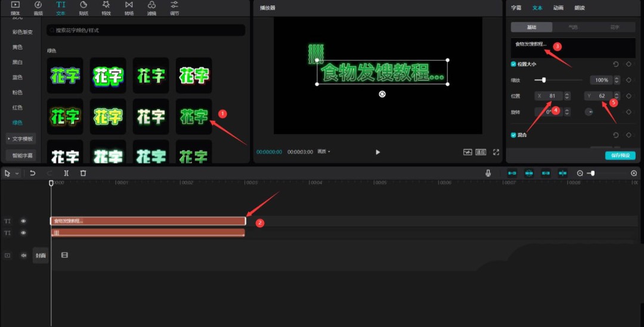The height and width of the screenshot is (327, 644).
Task: Add keyframe diamond on 混合 row
Action: [x=628, y=135]
